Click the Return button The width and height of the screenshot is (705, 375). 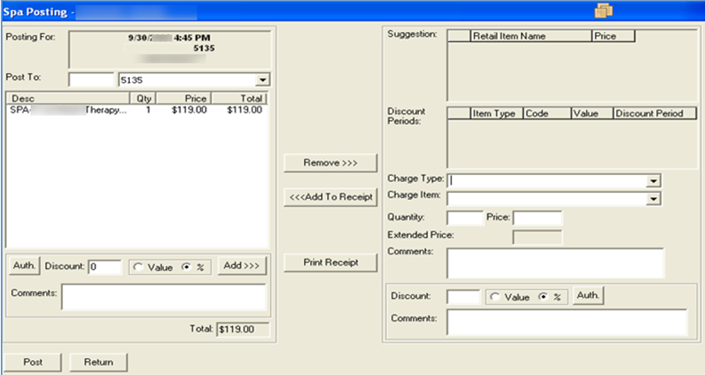point(98,362)
